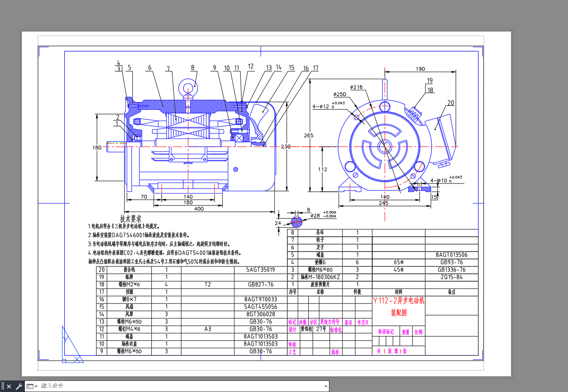Select material cell T2
568x392 pixels.
point(208,285)
